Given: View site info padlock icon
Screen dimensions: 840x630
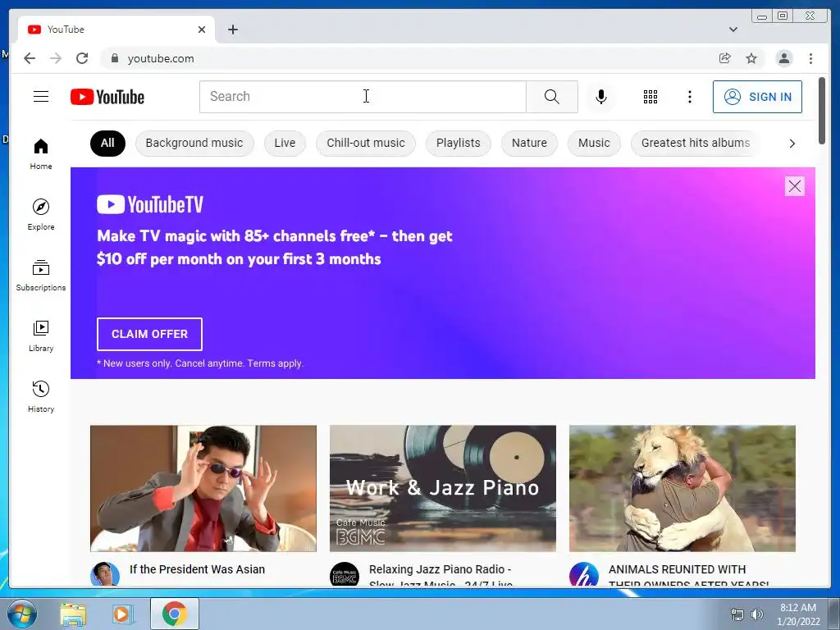Looking at the screenshot, I should pyautogui.click(x=114, y=58).
